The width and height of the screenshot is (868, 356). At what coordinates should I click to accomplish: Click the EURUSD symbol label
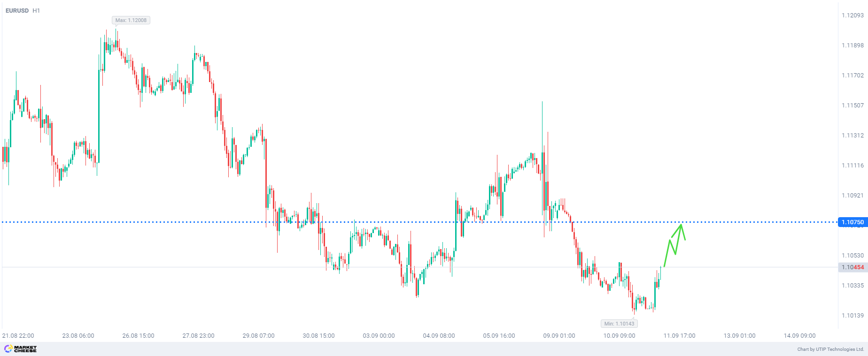17,10
